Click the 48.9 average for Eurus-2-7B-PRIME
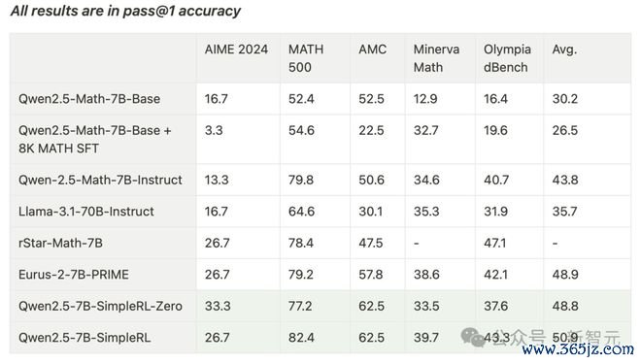Viewport: 641px width, 364px height. point(565,275)
